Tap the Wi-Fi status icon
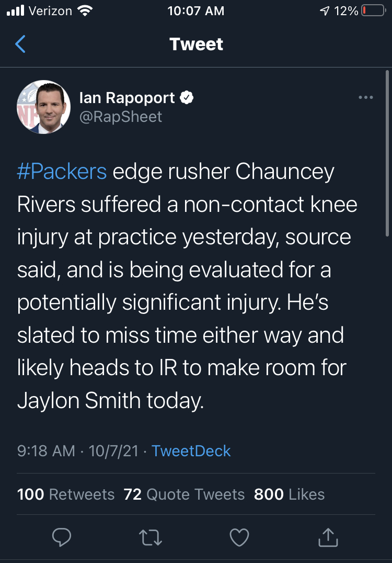Viewport: 392px width, 563px height. coord(85,11)
